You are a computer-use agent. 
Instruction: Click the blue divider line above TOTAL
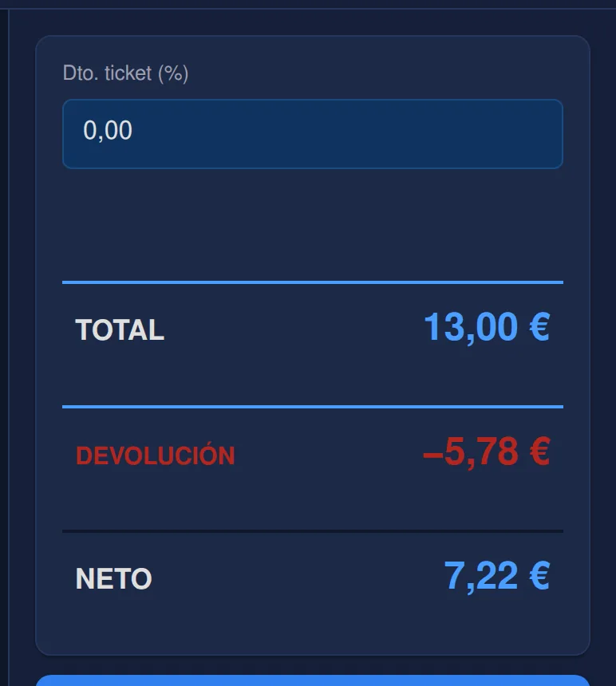coord(312,282)
